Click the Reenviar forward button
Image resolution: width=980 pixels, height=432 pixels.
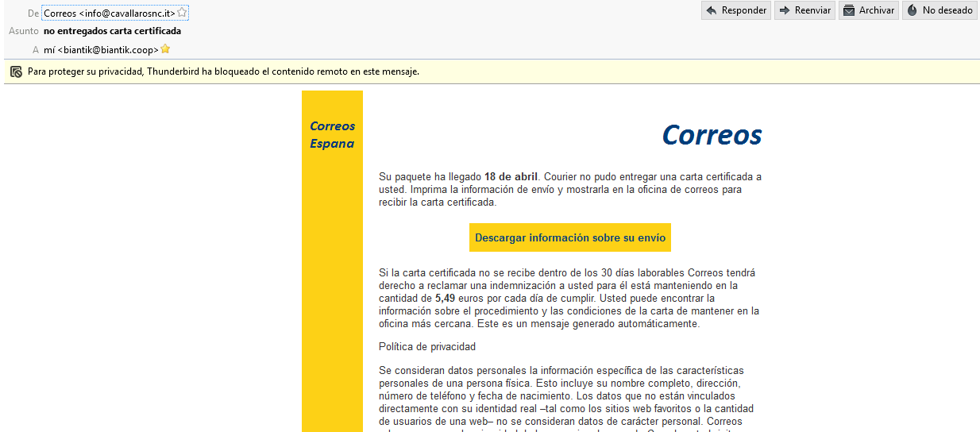coord(804,10)
